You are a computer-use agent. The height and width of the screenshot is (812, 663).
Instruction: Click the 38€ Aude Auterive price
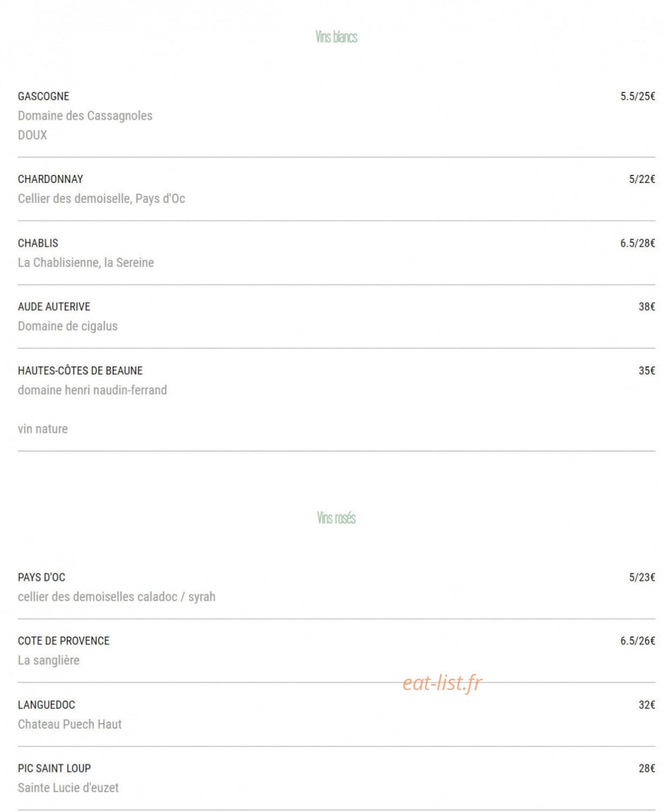[x=647, y=307]
